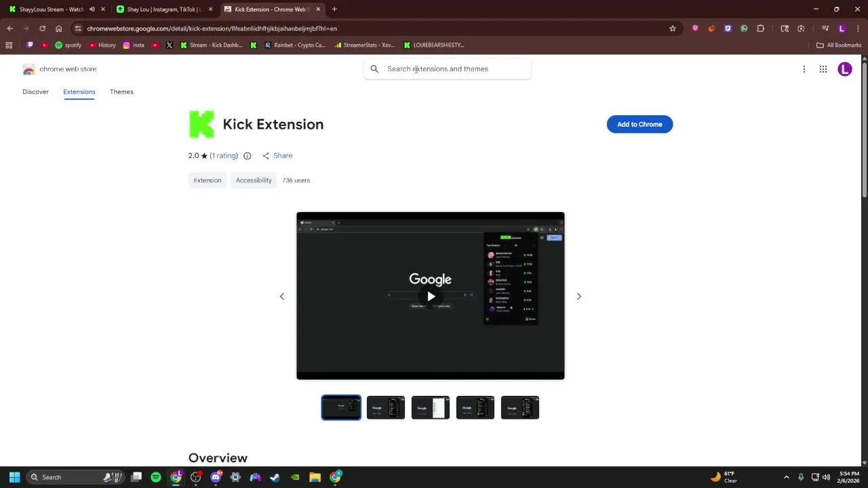
Task: Open the taskbar clock showing 5:54 PM
Action: 848,477
